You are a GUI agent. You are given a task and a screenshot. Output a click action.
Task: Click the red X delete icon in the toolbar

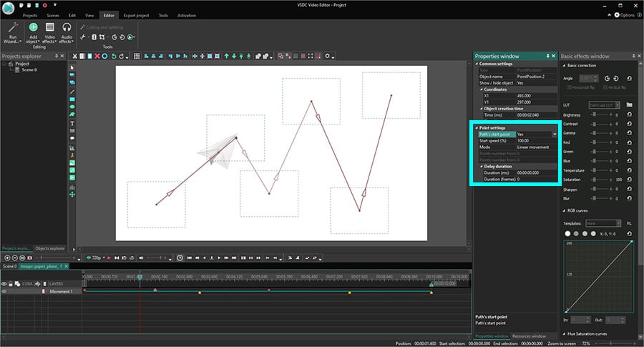[97, 57]
